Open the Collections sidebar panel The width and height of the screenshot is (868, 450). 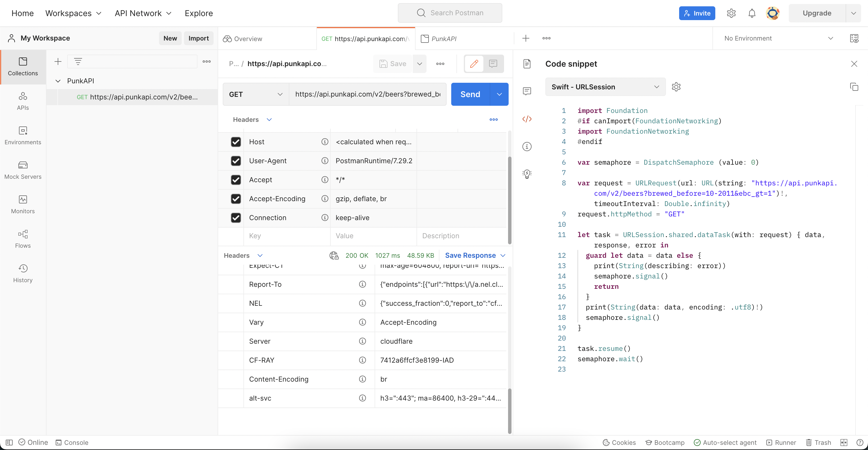[x=23, y=66]
